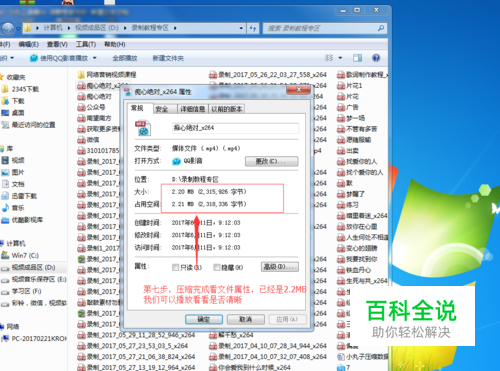Click the magnifier icon in search box
This screenshot has height=371, width=500.
381,28
